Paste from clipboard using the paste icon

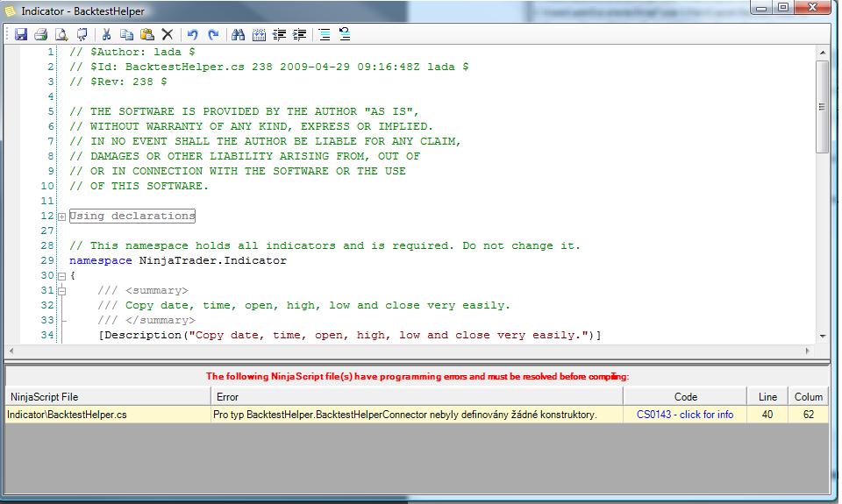147,34
